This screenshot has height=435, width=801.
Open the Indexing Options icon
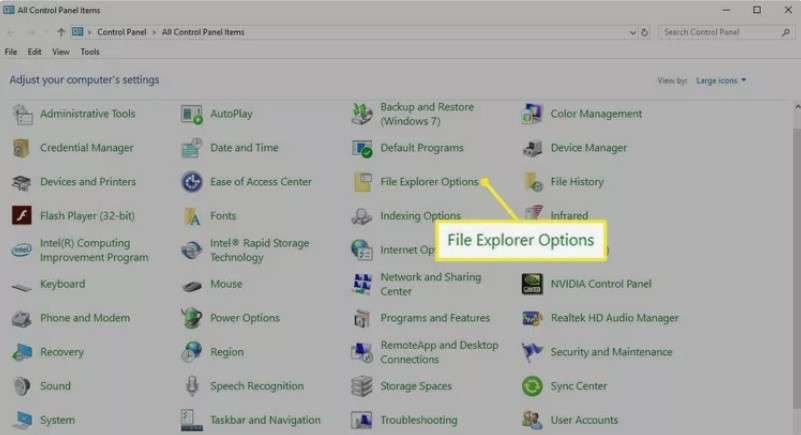click(x=362, y=216)
